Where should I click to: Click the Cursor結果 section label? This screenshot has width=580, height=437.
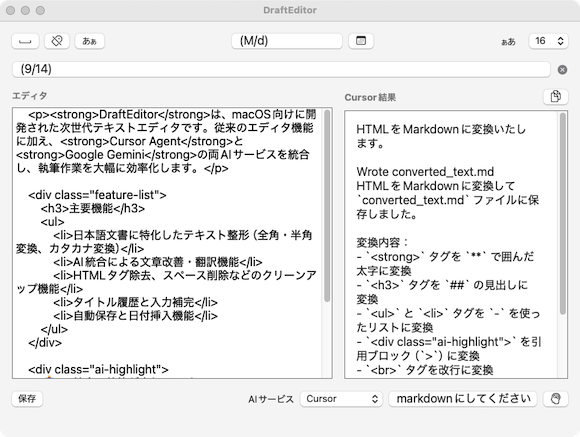pyautogui.click(x=370, y=97)
